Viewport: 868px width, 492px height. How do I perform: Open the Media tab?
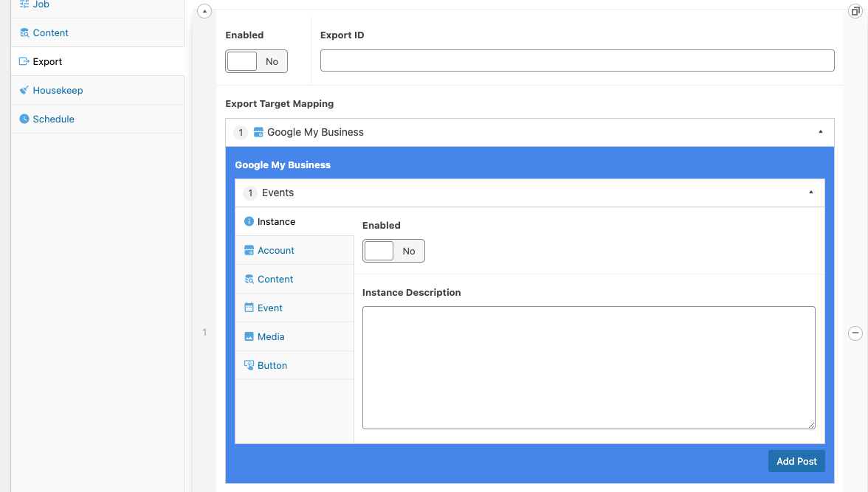click(x=294, y=336)
